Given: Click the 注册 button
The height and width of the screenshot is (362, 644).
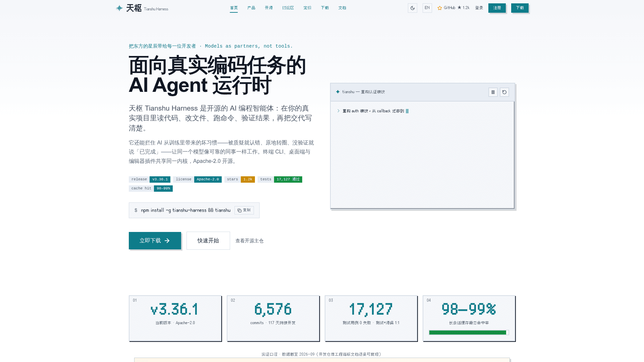Looking at the screenshot, I should (x=497, y=8).
